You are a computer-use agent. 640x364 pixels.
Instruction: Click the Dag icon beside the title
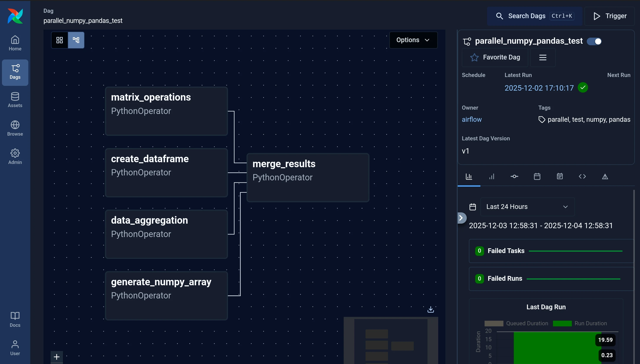pyautogui.click(x=467, y=42)
